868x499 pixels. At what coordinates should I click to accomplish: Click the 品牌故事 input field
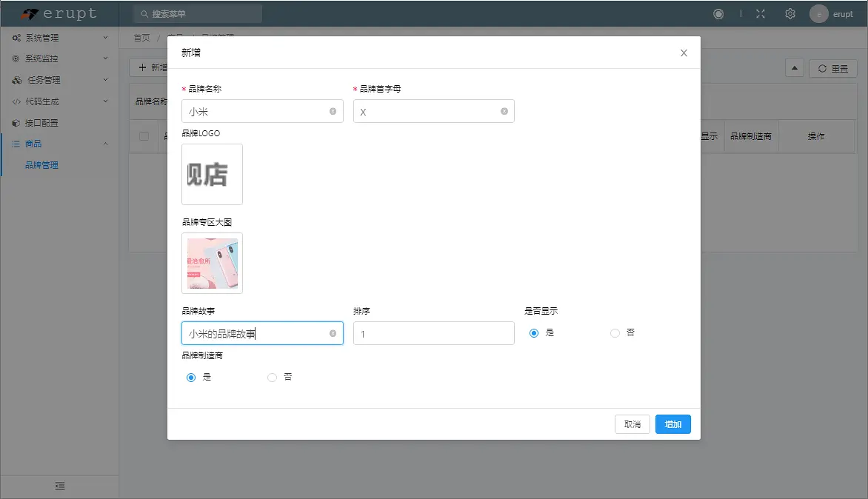(x=262, y=332)
